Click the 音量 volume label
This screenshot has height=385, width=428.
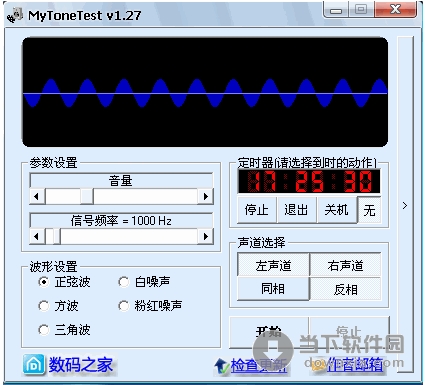[x=121, y=181]
